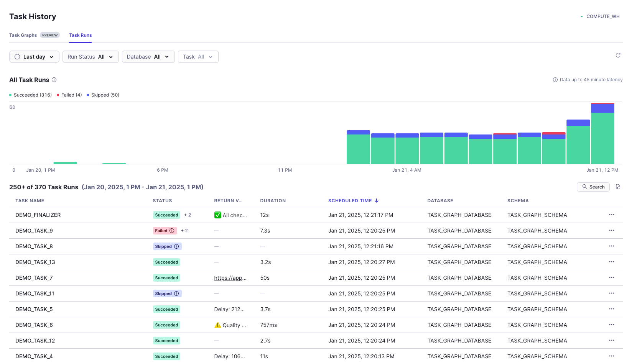Open the more options menu for DEMO_TASK_13
Screen dimensions: 632x364
612,262
